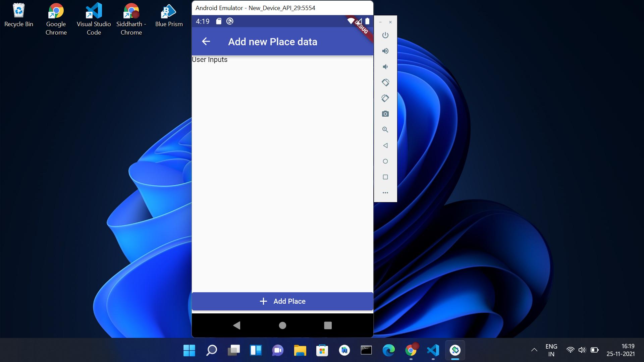
Task: Close the emulator using sidebar X
Action: [390, 22]
